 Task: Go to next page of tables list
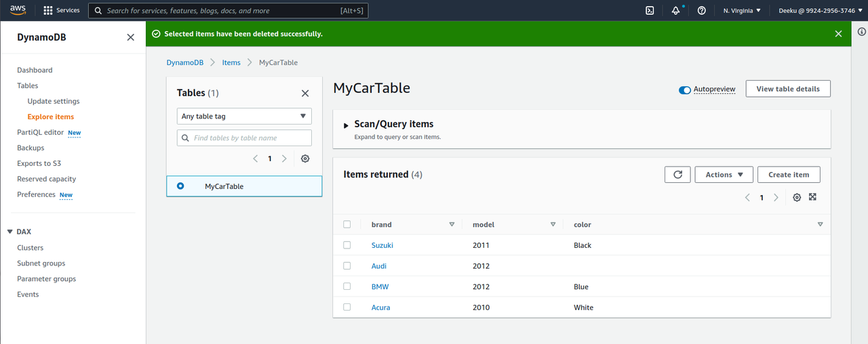click(x=284, y=158)
